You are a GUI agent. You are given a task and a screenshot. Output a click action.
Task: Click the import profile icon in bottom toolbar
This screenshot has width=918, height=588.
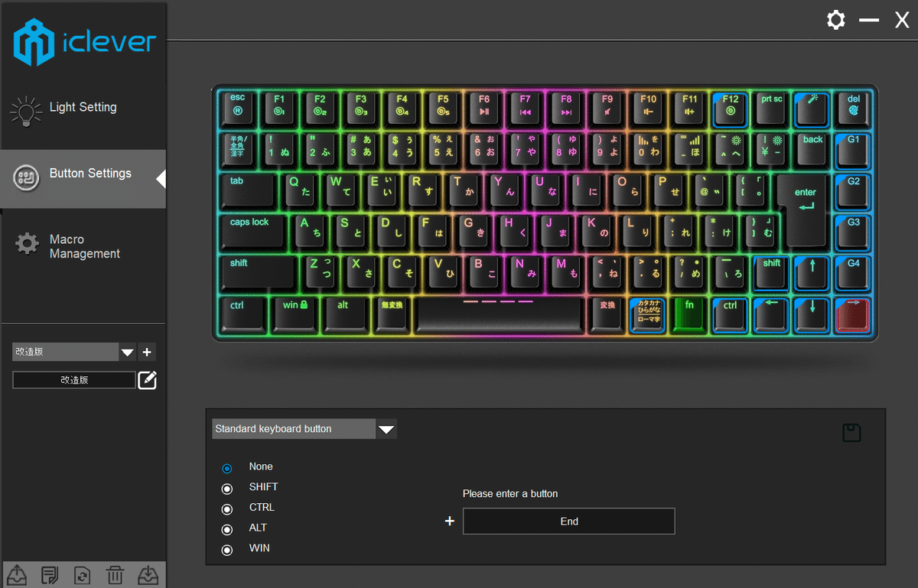(x=148, y=574)
